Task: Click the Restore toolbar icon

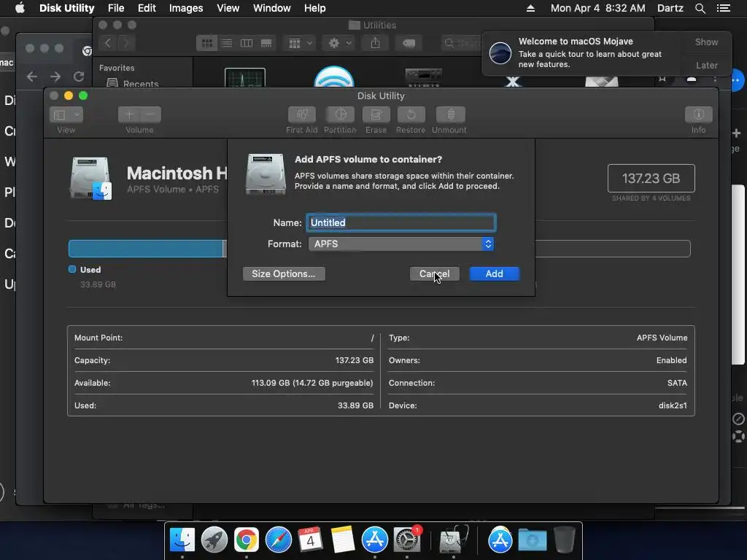Action: pyautogui.click(x=411, y=114)
